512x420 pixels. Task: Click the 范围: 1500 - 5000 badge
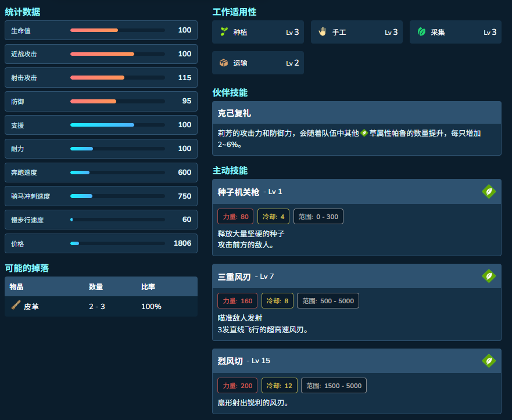[334, 385]
